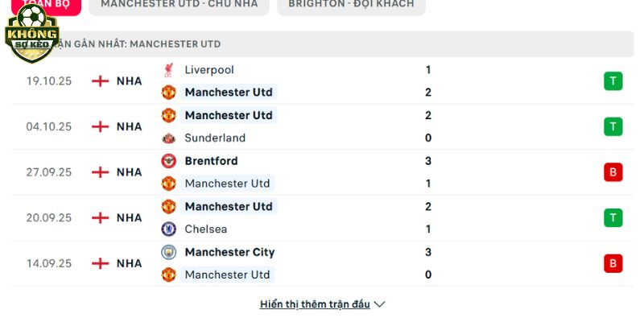The image size is (644, 322).
Task: Click Manchester Utd crest in Sunderland match
Action: pyautogui.click(x=169, y=115)
